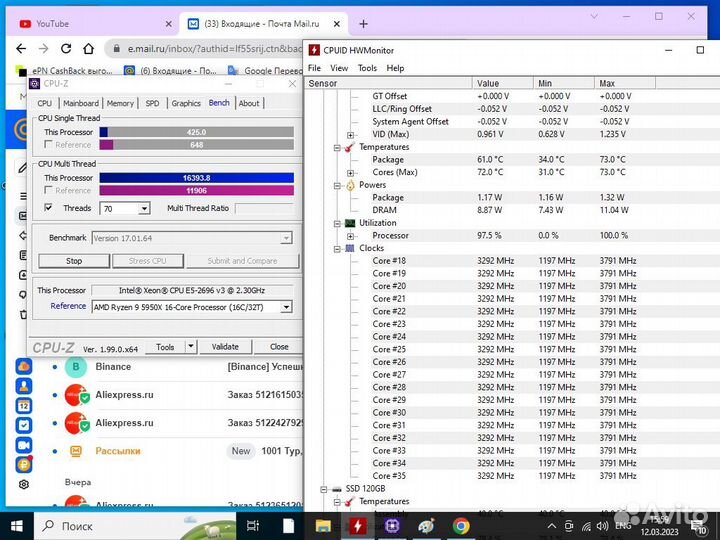Screen dimensions: 720x540
Task: Select the Core #18 clock row
Action: pyautogui.click(x=512, y=261)
